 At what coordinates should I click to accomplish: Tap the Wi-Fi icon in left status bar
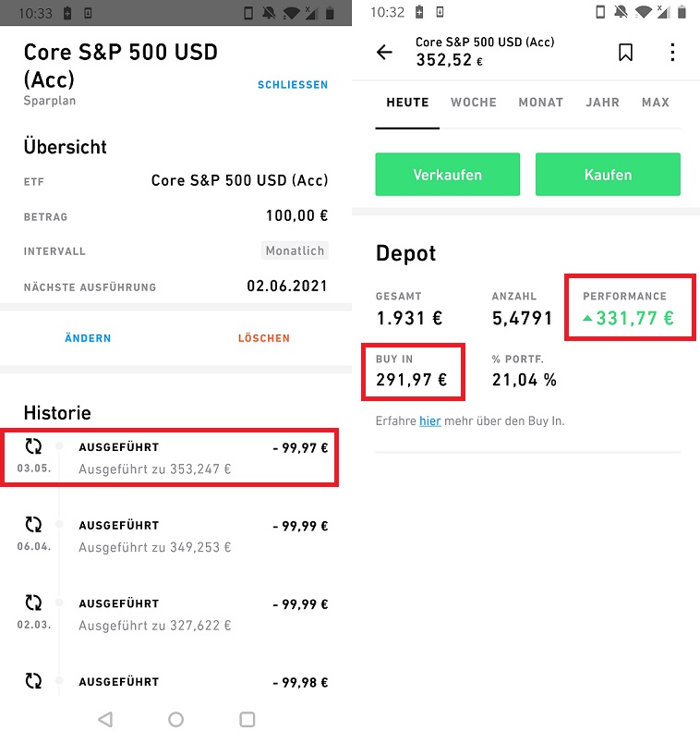pyautogui.click(x=291, y=13)
